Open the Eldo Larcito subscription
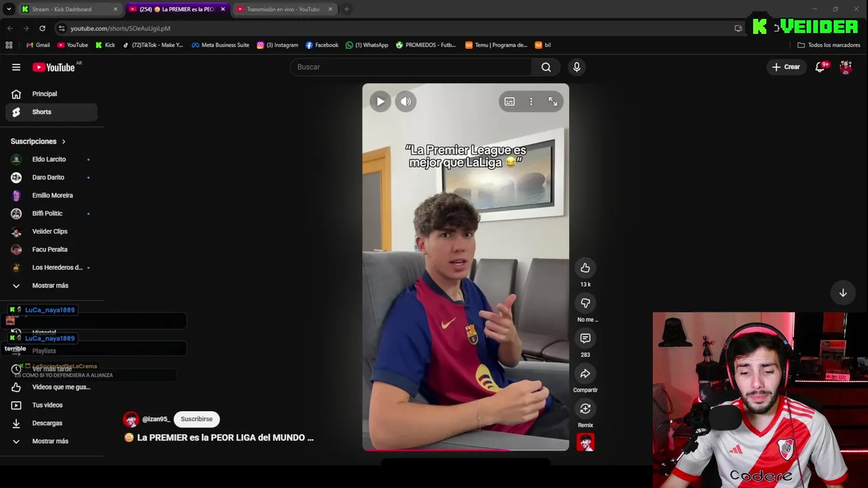 [x=52, y=159]
